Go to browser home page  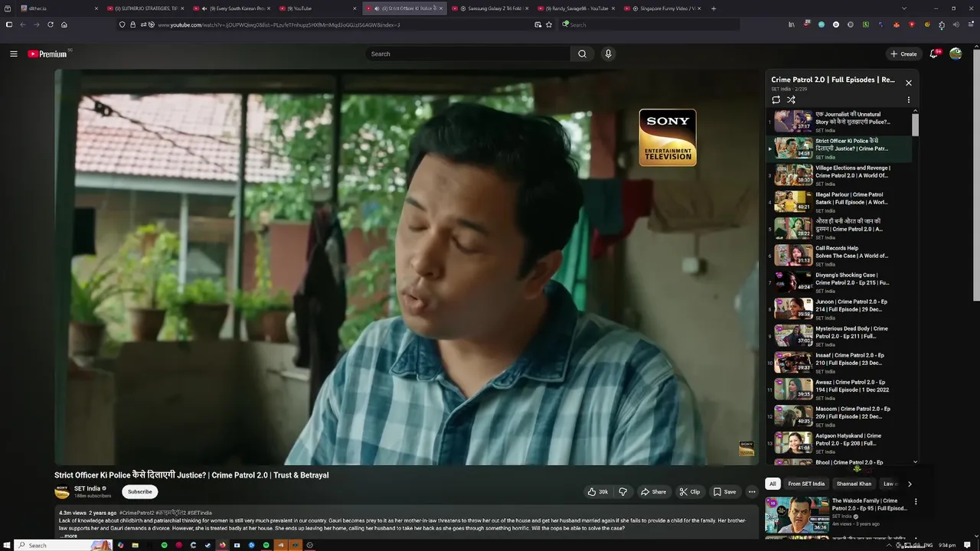(x=64, y=24)
